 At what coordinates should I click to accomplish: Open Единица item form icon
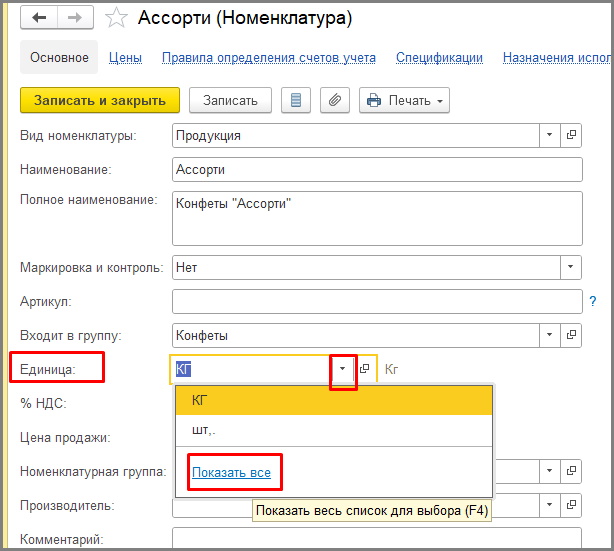(x=364, y=369)
